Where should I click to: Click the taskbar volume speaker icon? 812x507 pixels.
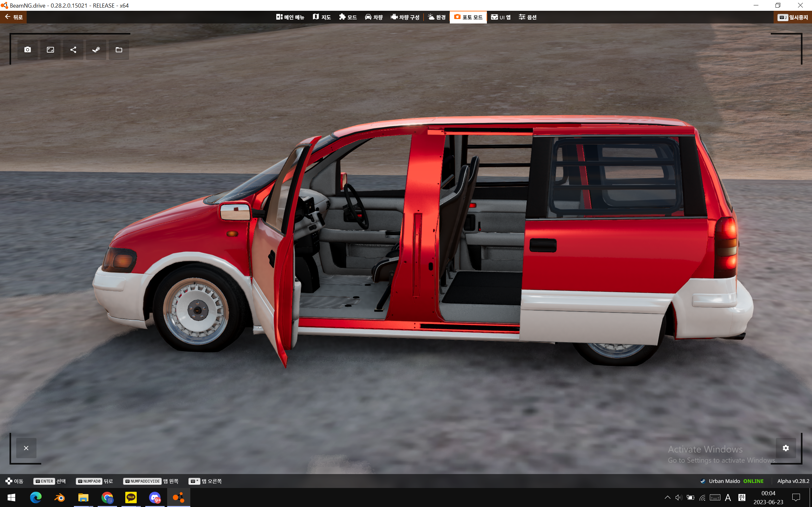(678, 497)
